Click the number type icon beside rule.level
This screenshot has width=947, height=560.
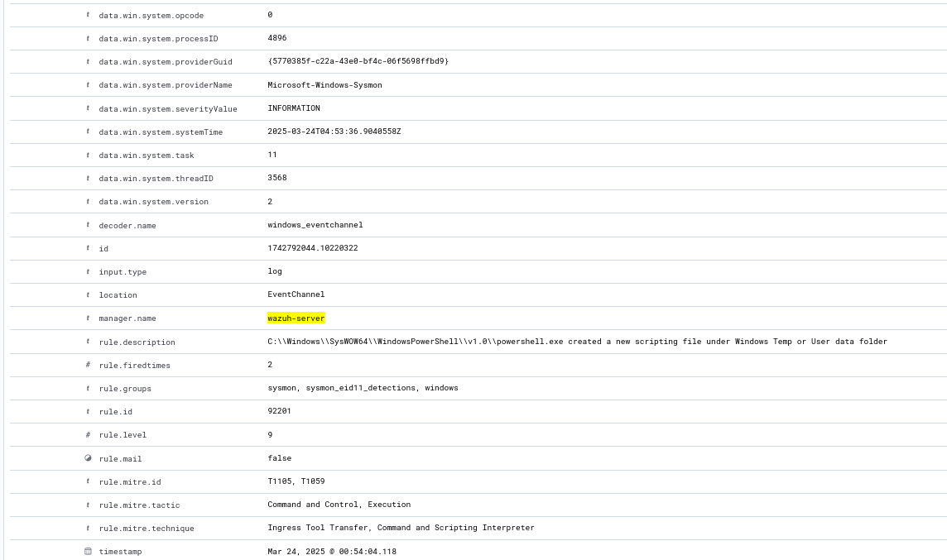89,434
